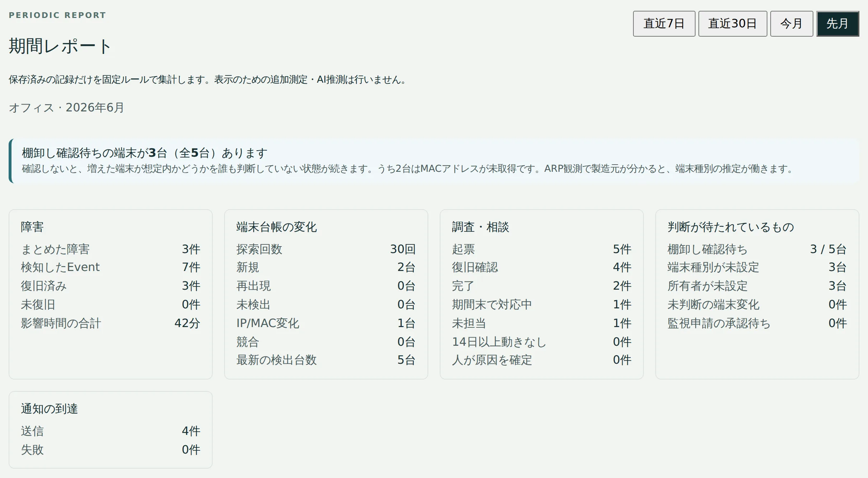Click the 未復旧 row
This screenshot has width=868, height=478.
(111, 304)
